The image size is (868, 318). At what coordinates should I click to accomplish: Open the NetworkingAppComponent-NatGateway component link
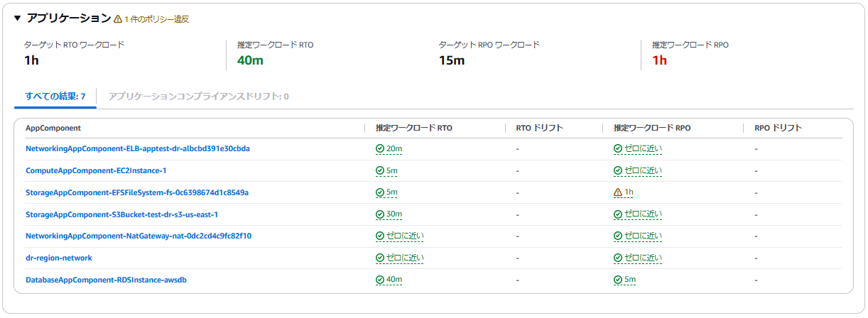139,236
